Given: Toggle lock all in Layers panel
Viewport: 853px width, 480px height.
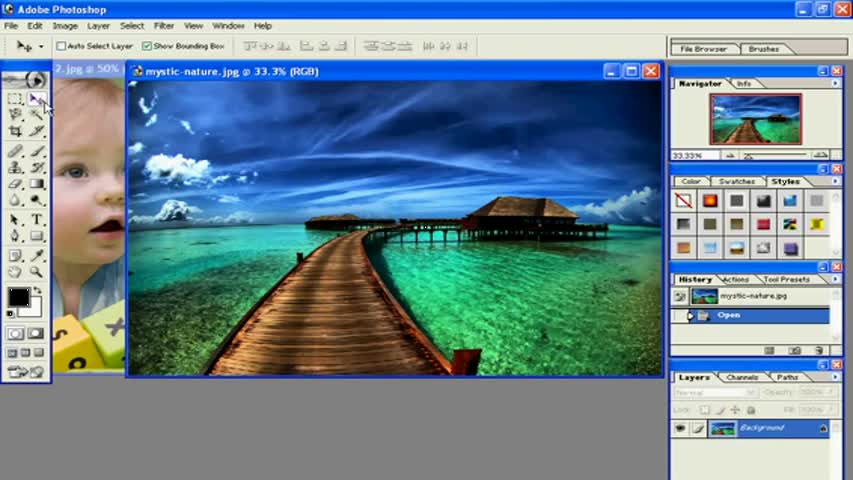Looking at the screenshot, I should point(751,410).
